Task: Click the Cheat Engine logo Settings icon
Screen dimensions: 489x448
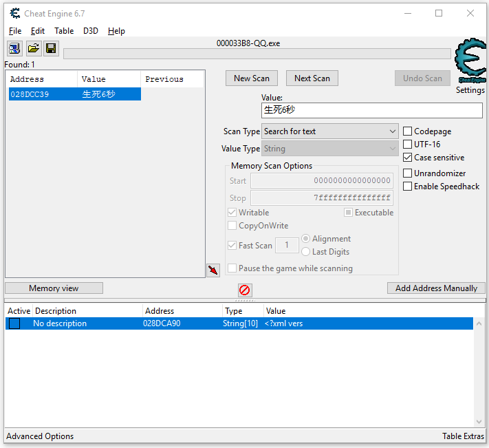Action: (470, 61)
